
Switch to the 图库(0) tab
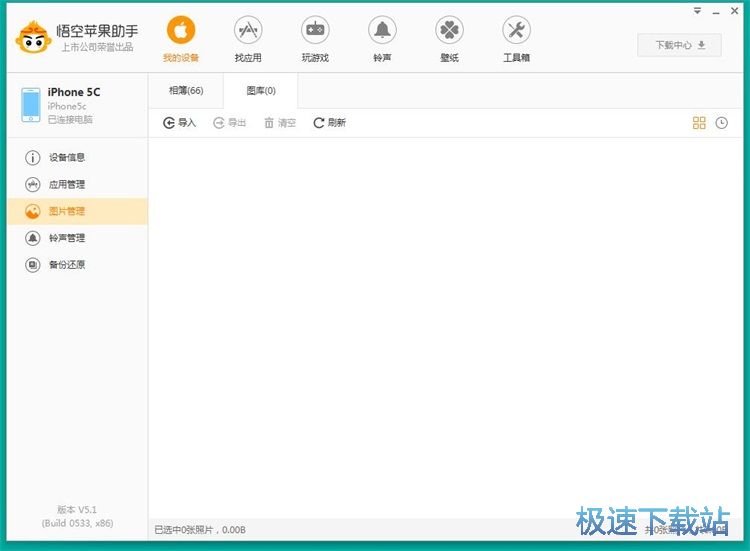point(261,90)
